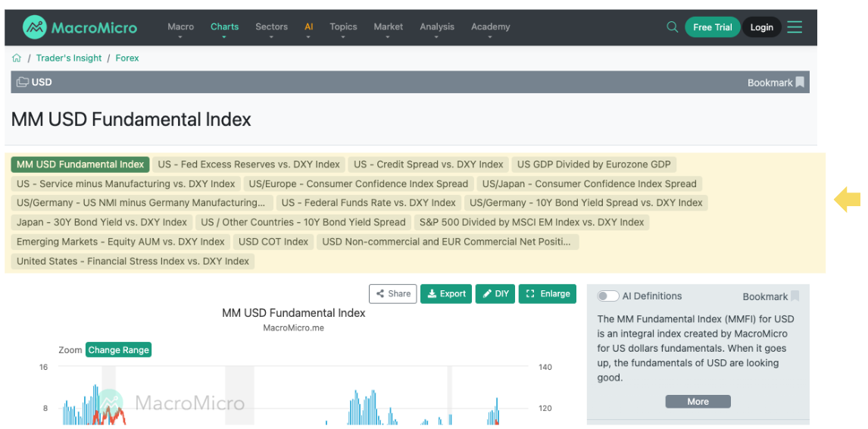Click the Change Range button

pyautogui.click(x=118, y=349)
